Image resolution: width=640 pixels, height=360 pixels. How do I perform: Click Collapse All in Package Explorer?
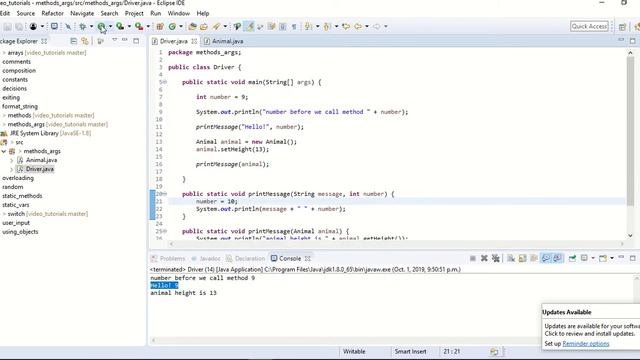coord(73,41)
